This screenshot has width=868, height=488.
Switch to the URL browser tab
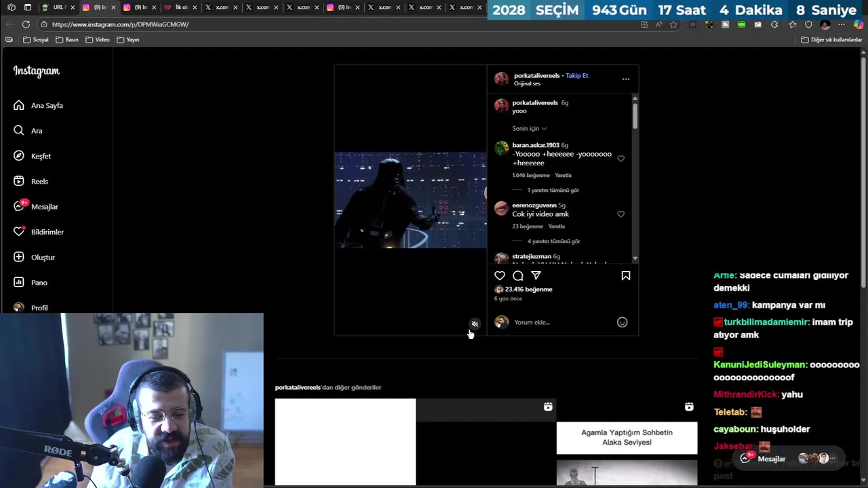coord(58,7)
